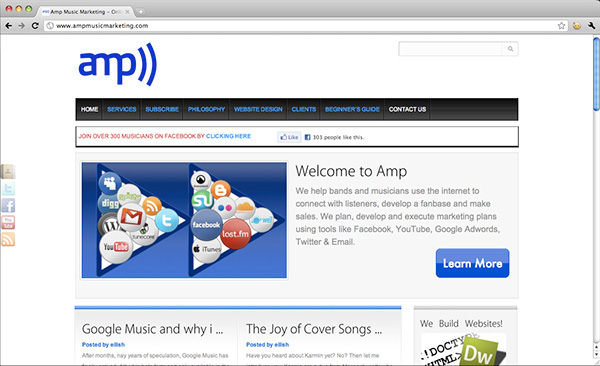Follow the CLICKING HERE Facebook link
The width and height of the screenshot is (600, 366).
228,136
